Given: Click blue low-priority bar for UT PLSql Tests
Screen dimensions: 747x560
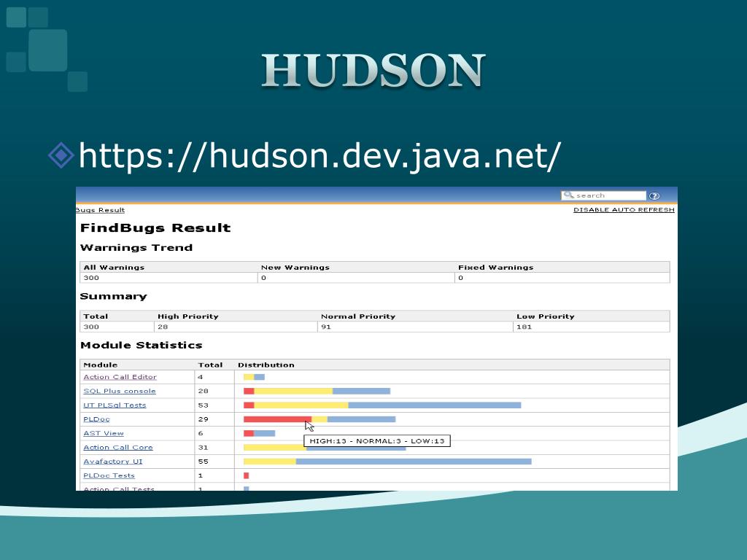Looking at the screenshot, I should [x=435, y=405].
